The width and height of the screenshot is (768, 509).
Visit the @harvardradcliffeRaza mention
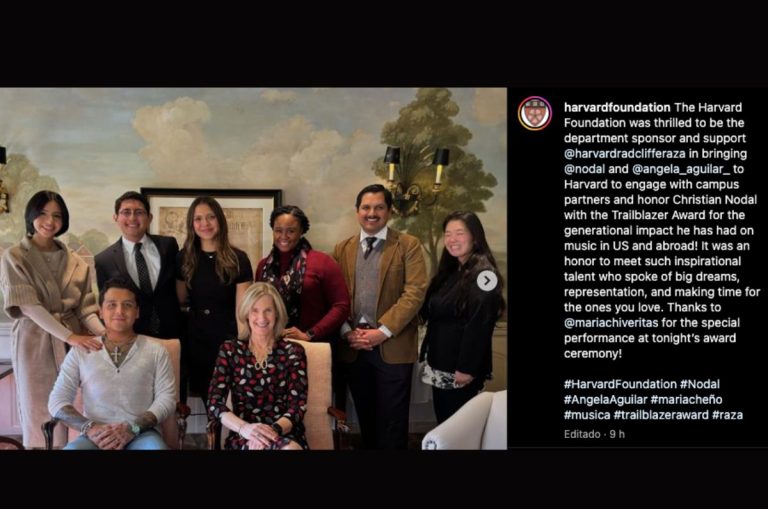(x=624, y=154)
